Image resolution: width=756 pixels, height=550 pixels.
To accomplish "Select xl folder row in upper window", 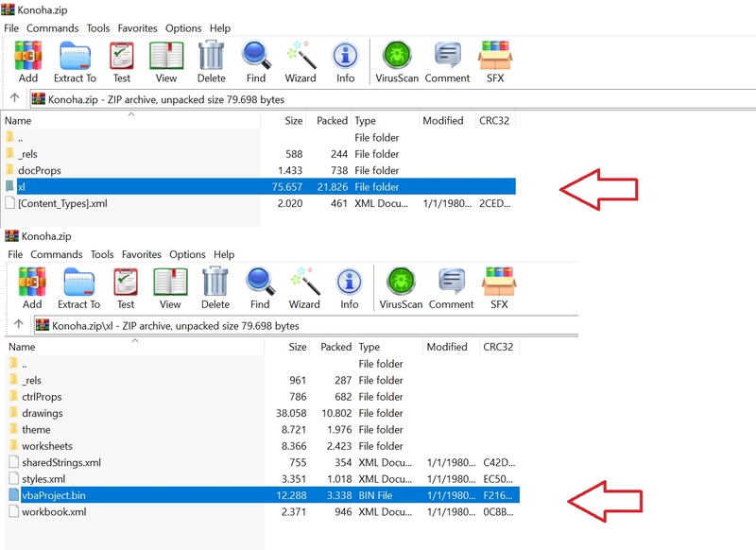I will click(x=259, y=186).
